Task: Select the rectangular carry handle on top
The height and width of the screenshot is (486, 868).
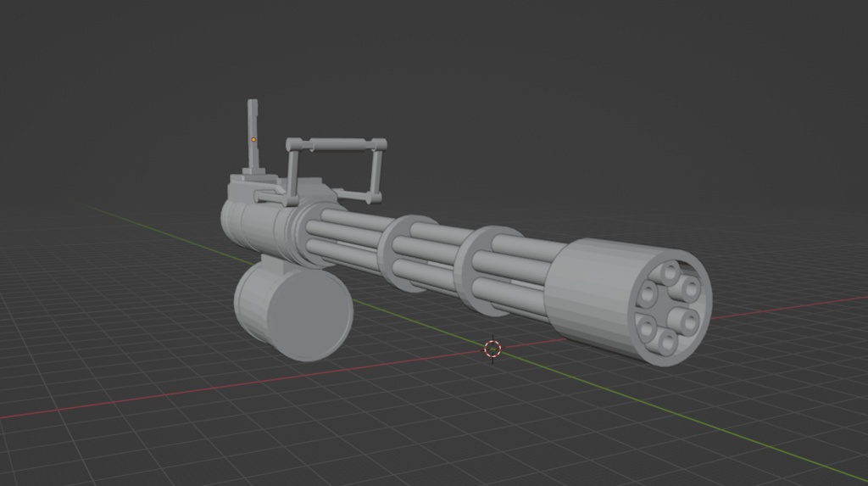Action: tap(336, 170)
